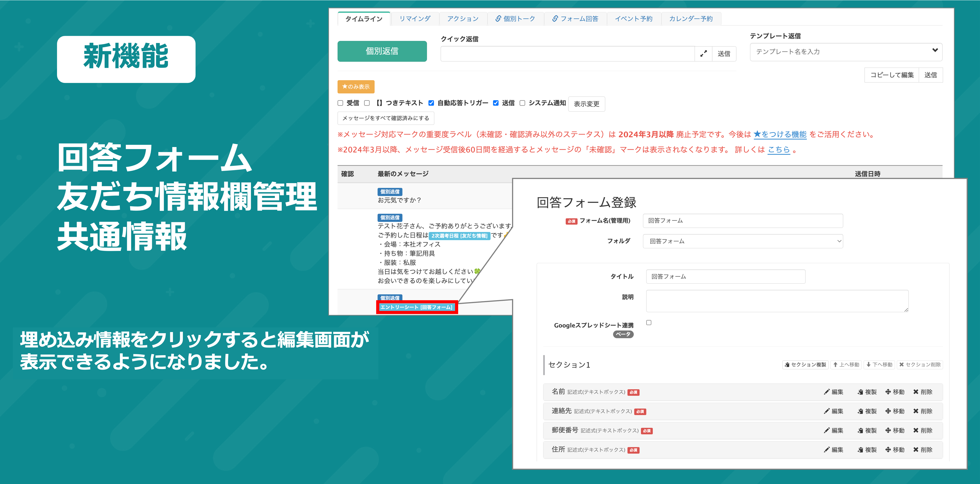Uncheck the 送信 filter checkbox
Screen dimensions: 980x484
(496, 103)
